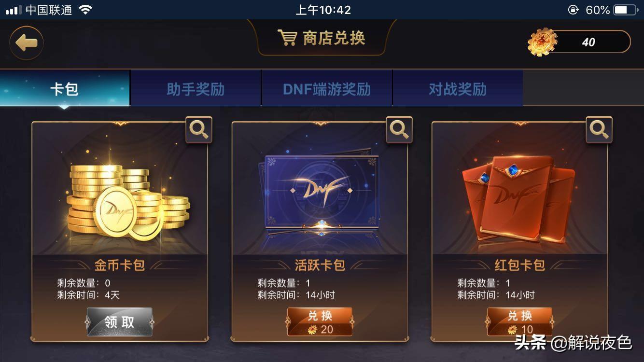Open magnifier preview for 红包卡包

(599, 130)
